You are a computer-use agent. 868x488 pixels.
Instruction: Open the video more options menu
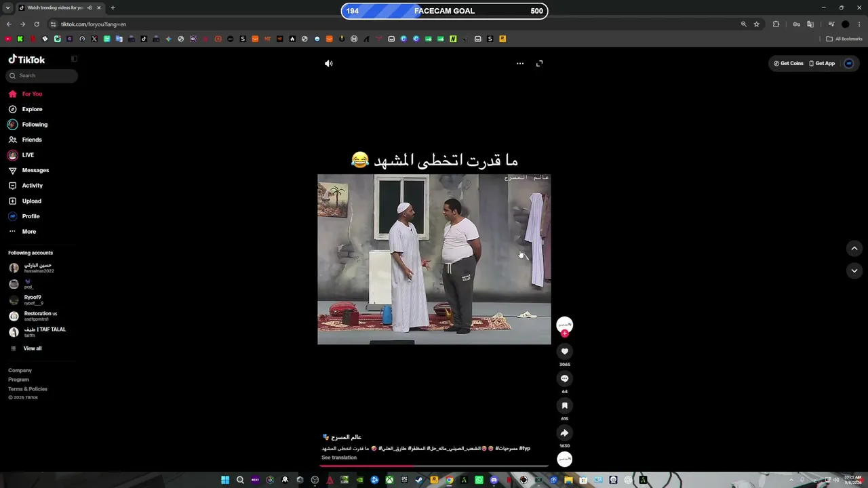pos(520,64)
